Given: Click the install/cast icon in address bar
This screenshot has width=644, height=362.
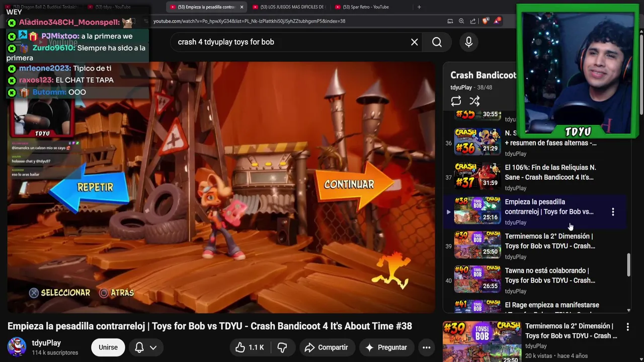Looking at the screenshot, I should [x=450, y=21].
